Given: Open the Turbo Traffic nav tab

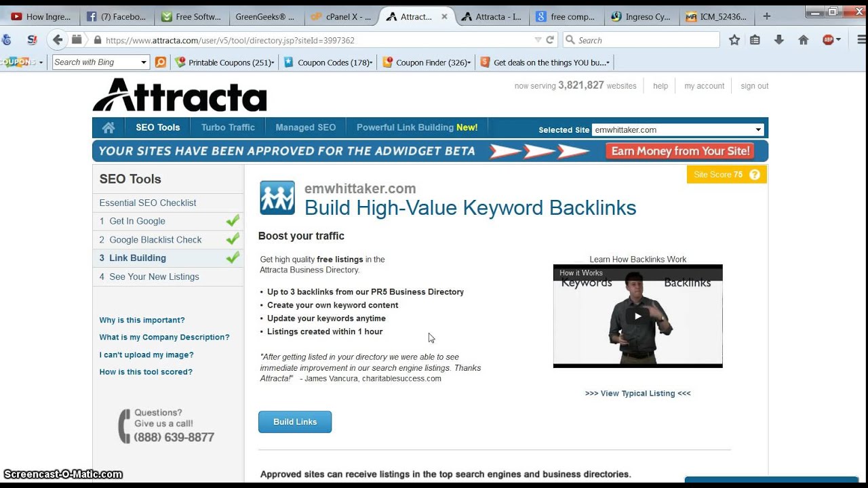Looking at the screenshot, I should (x=228, y=127).
